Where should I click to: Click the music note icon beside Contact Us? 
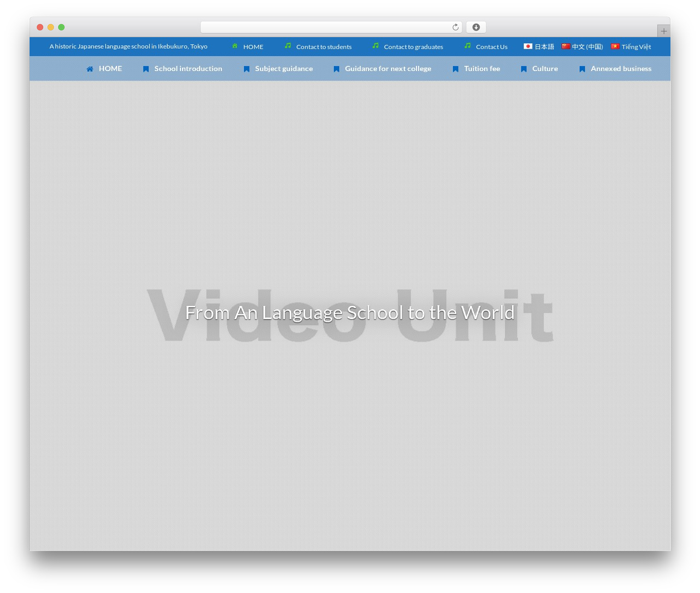click(x=467, y=46)
